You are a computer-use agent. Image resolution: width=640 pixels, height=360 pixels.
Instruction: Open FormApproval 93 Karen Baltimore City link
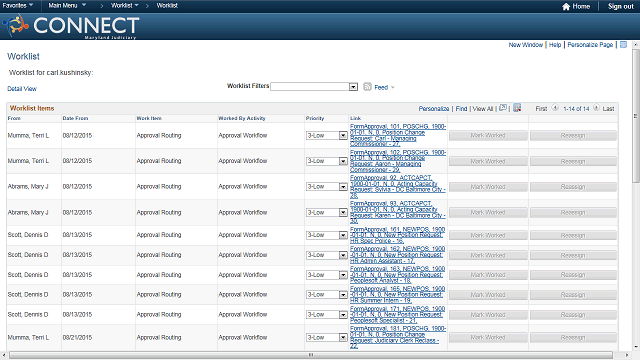click(398, 212)
